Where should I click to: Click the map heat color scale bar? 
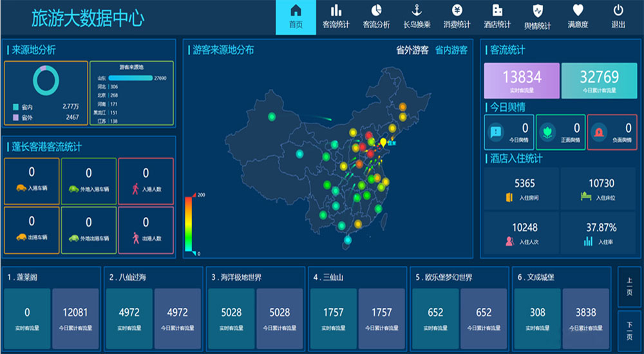tap(188, 224)
